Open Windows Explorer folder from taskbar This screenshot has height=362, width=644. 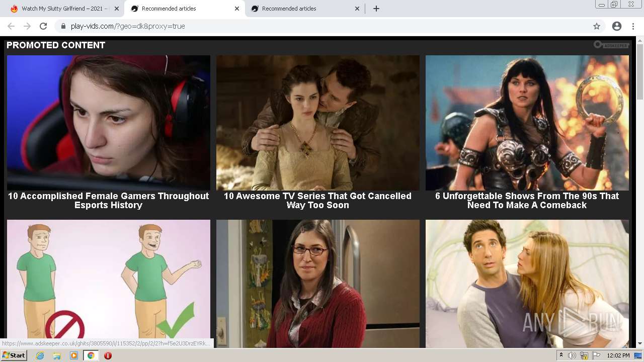pos(57,355)
